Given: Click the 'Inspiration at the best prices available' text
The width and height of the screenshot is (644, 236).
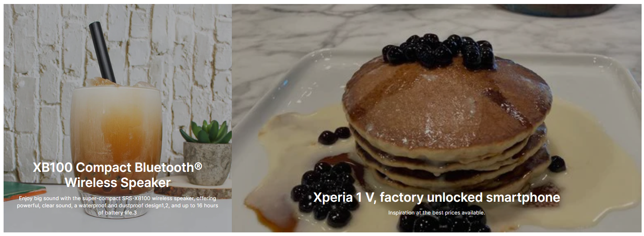Looking at the screenshot, I should pyautogui.click(x=437, y=212).
